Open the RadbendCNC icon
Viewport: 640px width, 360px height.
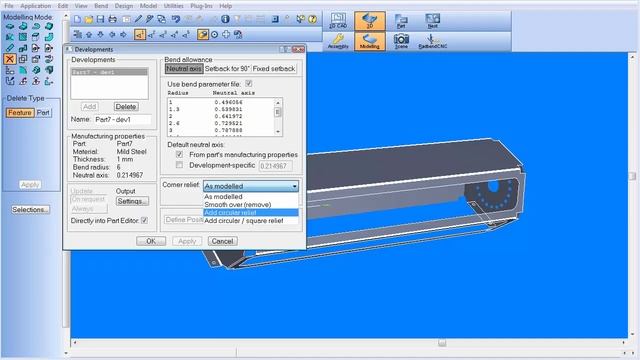433,41
